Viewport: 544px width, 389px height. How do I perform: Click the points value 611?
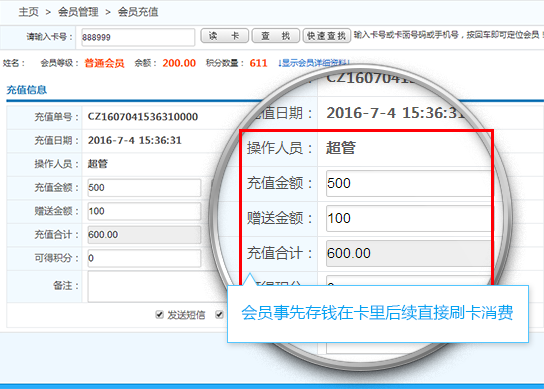pos(258,63)
